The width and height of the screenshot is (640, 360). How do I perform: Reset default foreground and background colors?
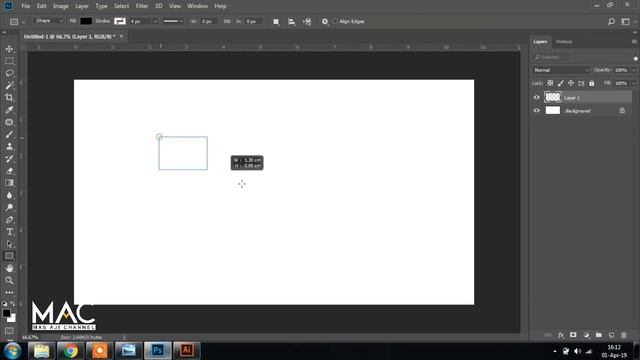4,304
